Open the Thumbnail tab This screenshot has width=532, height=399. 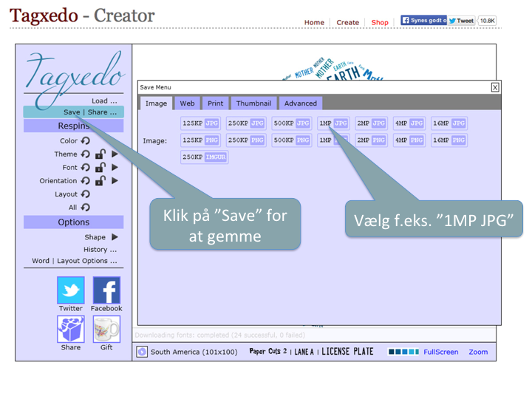[x=253, y=103]
